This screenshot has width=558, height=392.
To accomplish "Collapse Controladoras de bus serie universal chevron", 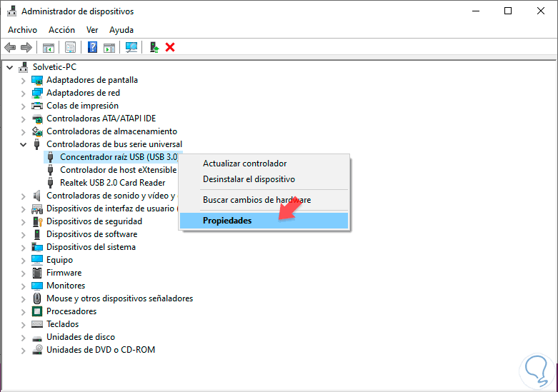I will [x=23, y=144].
